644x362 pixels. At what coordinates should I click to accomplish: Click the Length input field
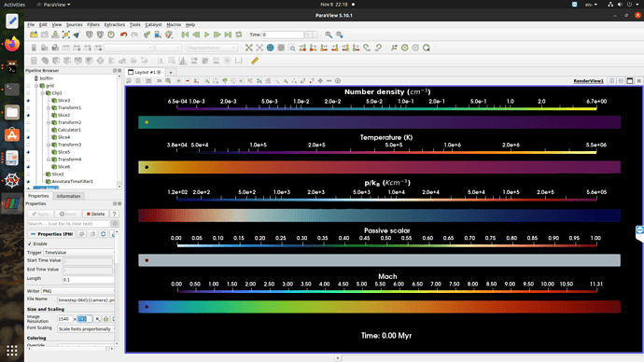click(88, 280)
